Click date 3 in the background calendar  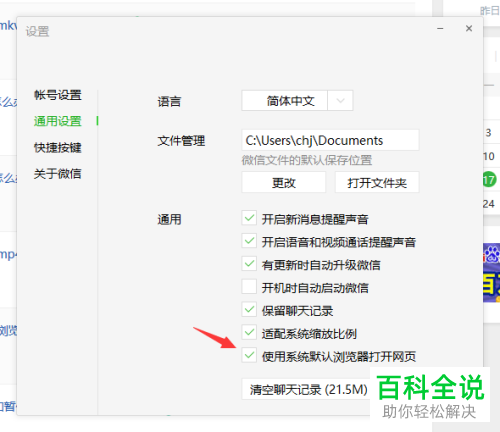[488, 133]
